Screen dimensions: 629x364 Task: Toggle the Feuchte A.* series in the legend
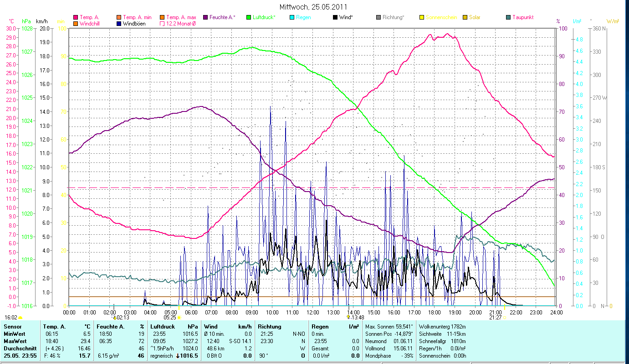click(x=205, y=17)
